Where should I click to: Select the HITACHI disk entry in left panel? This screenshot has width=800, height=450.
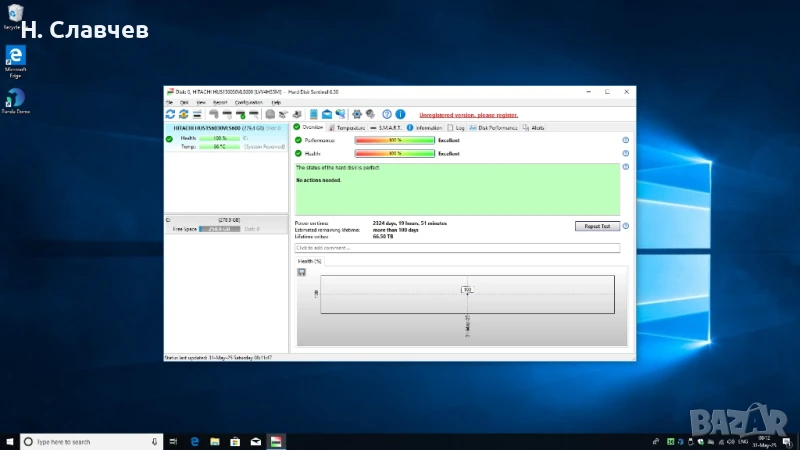click(205, 128)
